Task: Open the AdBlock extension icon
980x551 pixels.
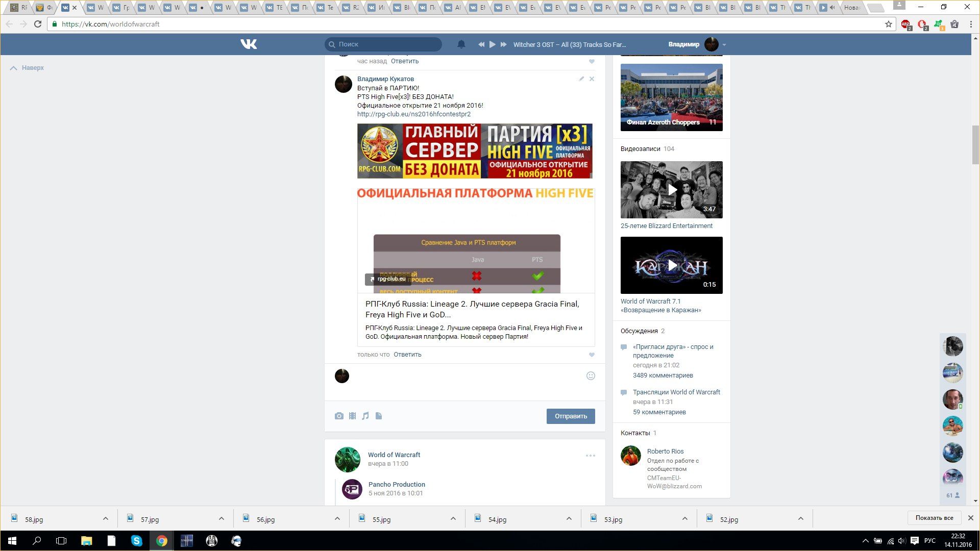Action: [x=906, y=24]
